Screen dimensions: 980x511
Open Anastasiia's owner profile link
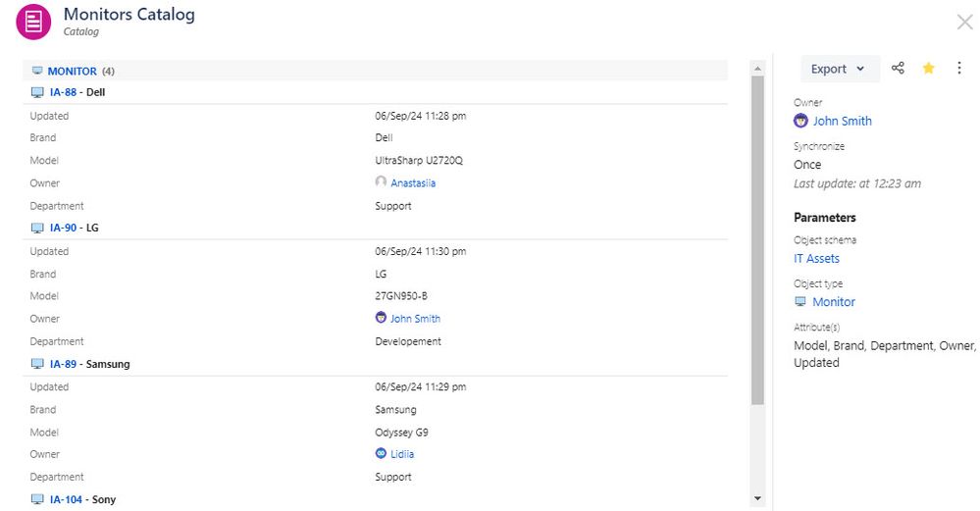413,183
